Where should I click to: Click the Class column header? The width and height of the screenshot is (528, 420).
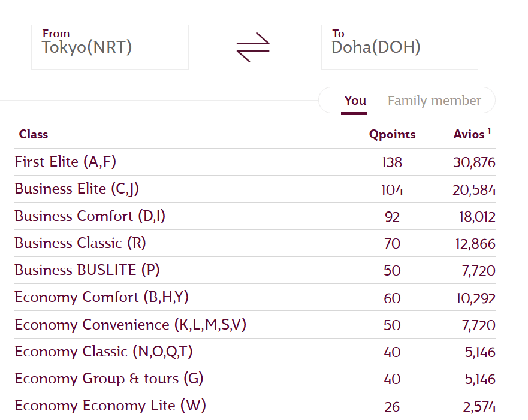pos(34,134)
